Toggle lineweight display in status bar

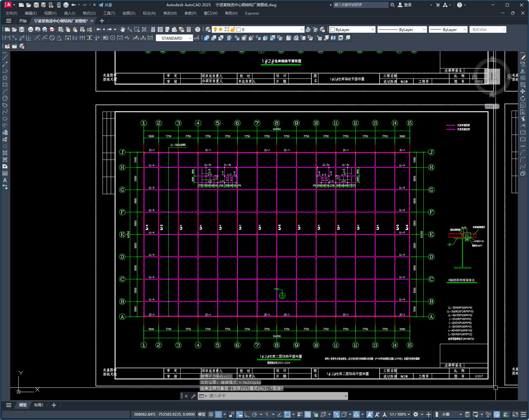tap(300, 414)
